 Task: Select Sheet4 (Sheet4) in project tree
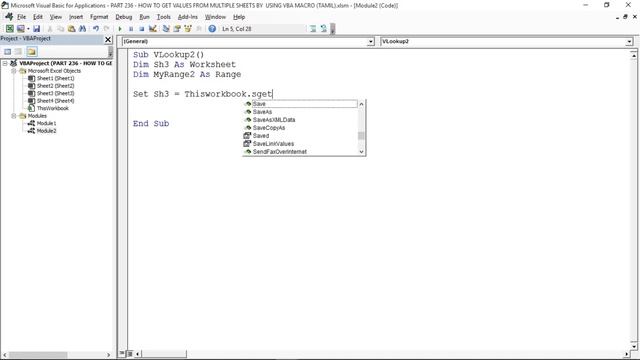click(56, 101)
